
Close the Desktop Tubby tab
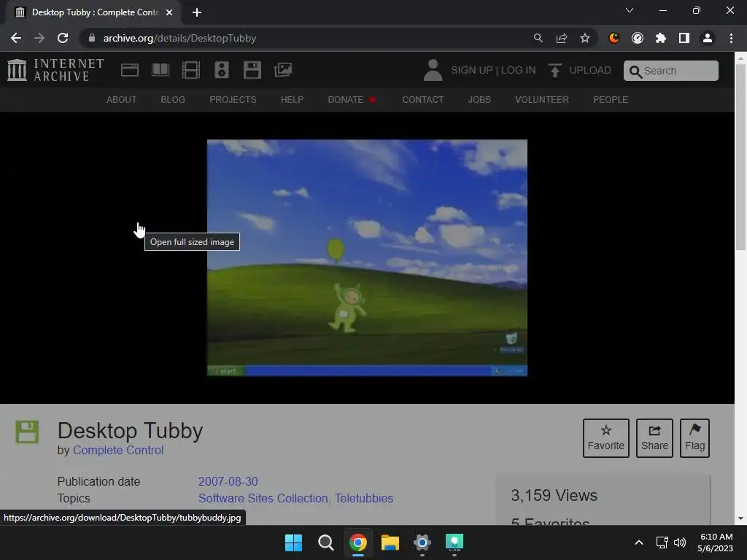point(169,12)
